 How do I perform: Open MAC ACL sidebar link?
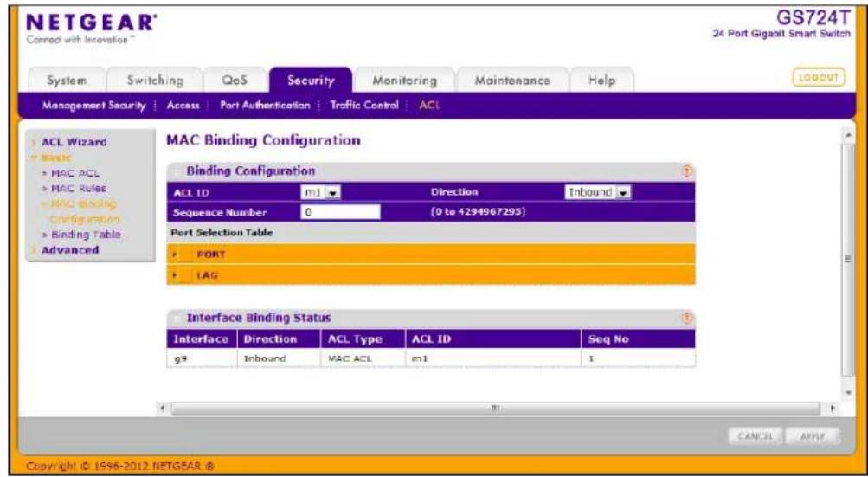click(x=75, y=173)
